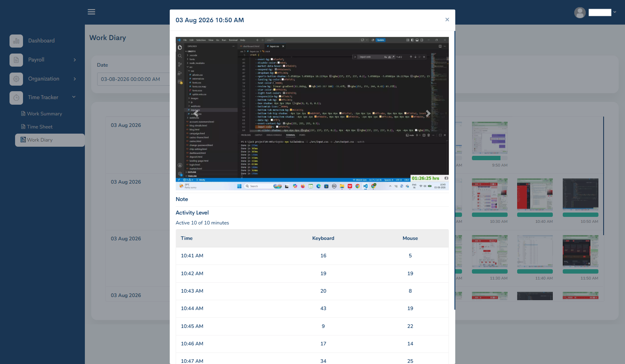Select the 10:42 AM time cell
The height and width of the screenshot is (364, 625).
pyautogui.click(x=192, y=274)
